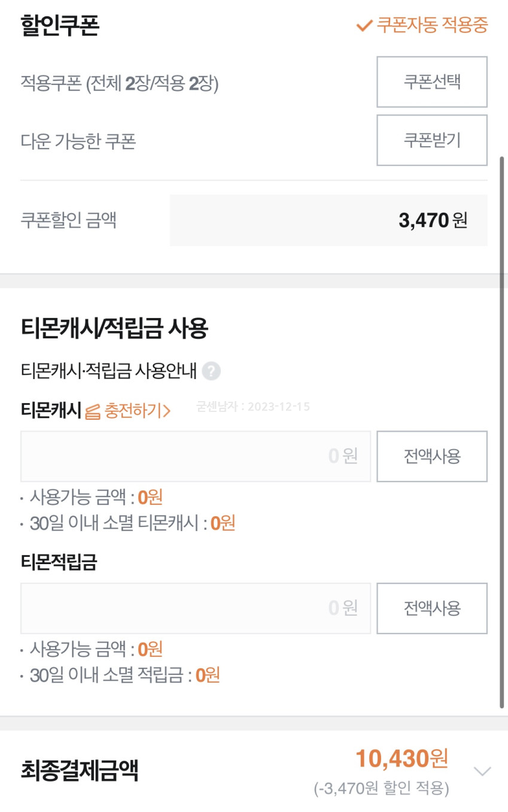Focus the 티몬적립금 amount input field
The height and width of the screenshot is (812, 508).
195,608
